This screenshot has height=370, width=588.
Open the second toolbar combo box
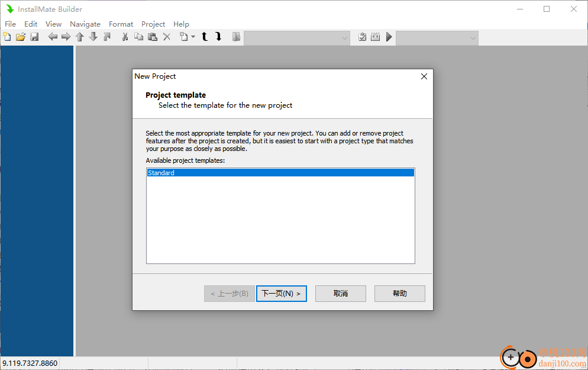[437, 38]
